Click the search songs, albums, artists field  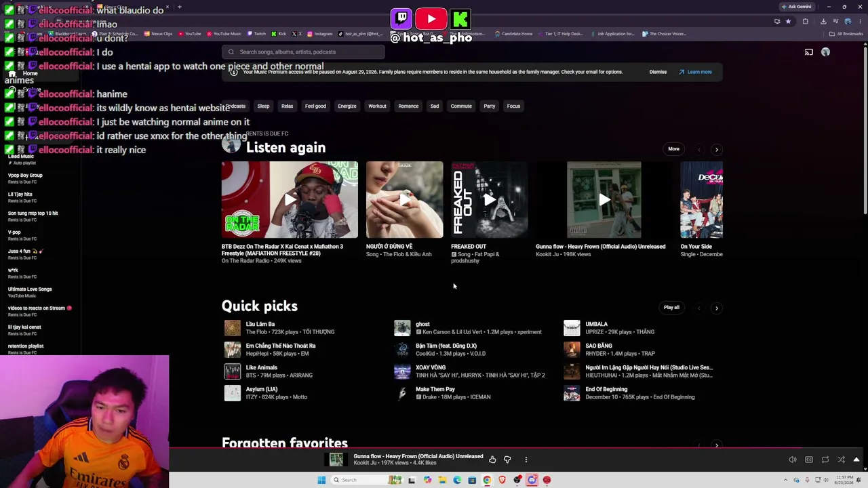(x=303, y=52)
